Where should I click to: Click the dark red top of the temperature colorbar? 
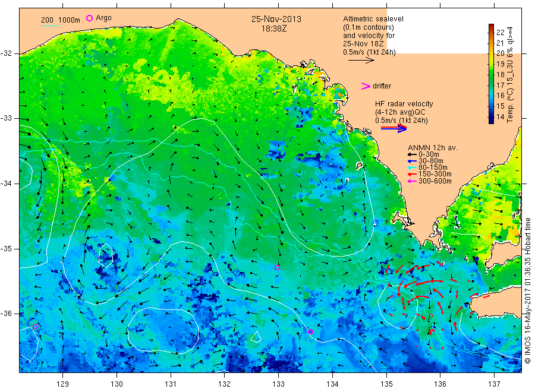point(491,26)
